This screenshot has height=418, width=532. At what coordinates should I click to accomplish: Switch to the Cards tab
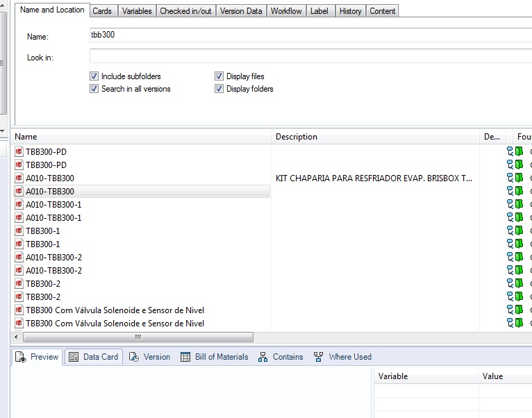(102, 11)
